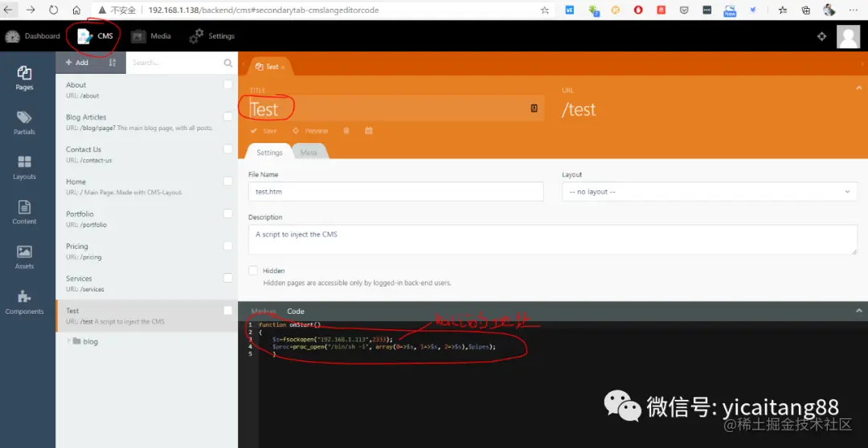Collapse the code editor panel chevron

click(x=858, y=311)
